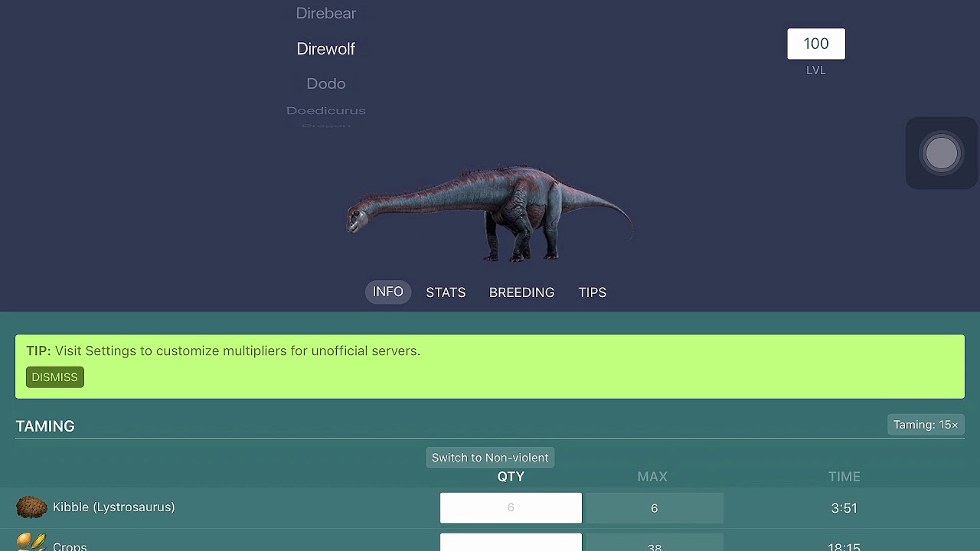The width and height of the screenshot is (980, 551).
Task: Click the Diplodocus creature image
Action: click(x=490, y=213)
